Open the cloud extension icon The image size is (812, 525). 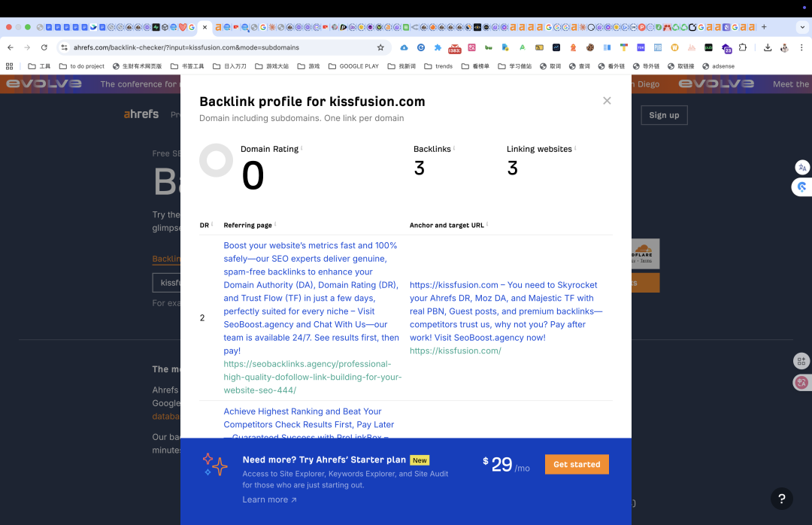(404, 47)
